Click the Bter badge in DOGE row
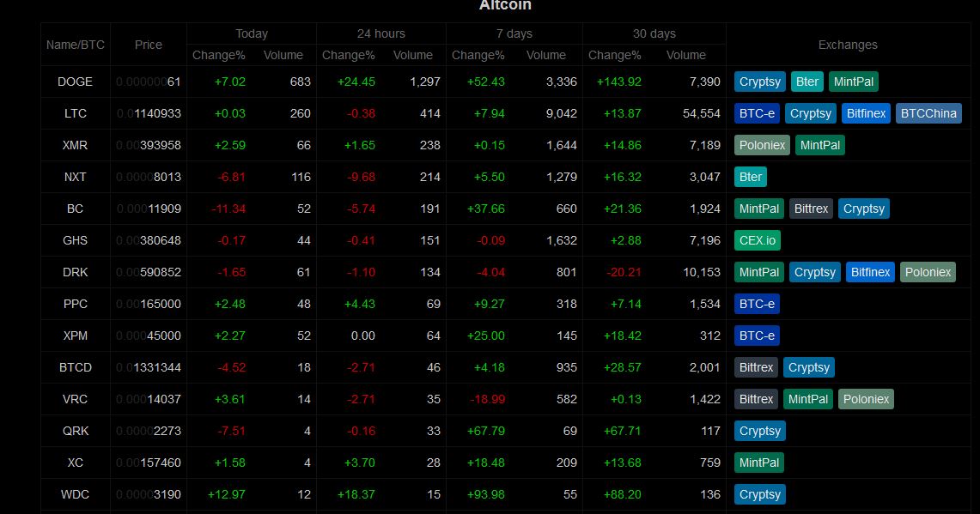This screenshot has height=514, width=980. 807,82
